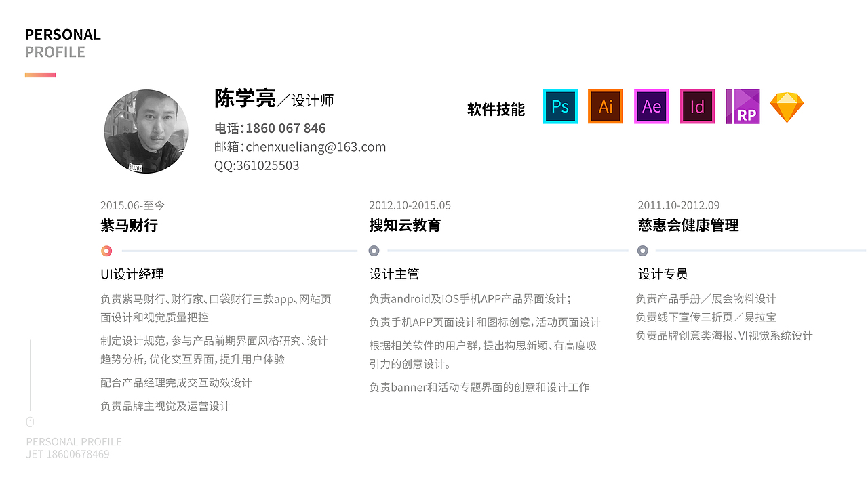Click the PERSONAL heading text
Screen dimensions: 868x488
click(x=63, y=35)
